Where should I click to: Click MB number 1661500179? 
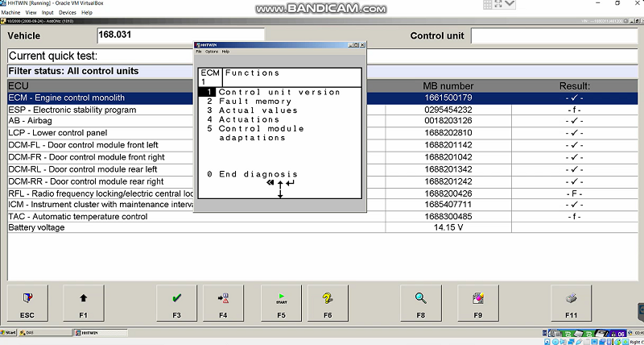[448, 98]
